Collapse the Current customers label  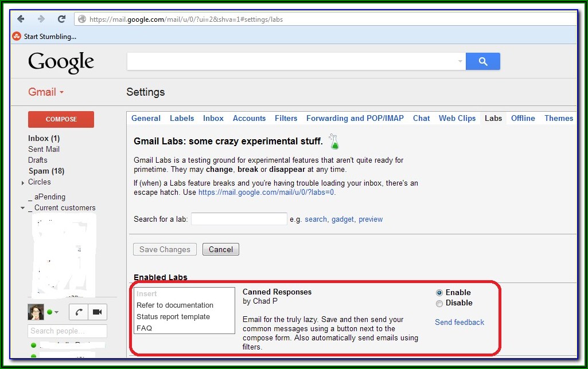[22, 208]
